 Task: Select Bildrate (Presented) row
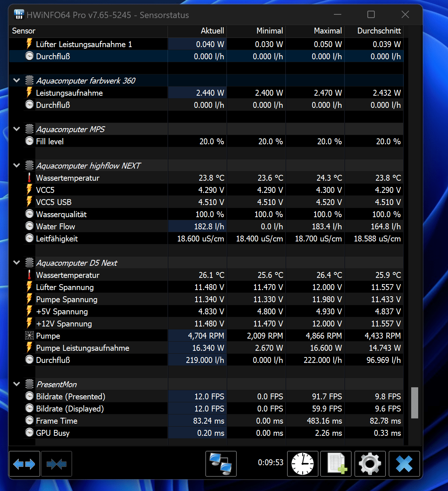point(206,396)
